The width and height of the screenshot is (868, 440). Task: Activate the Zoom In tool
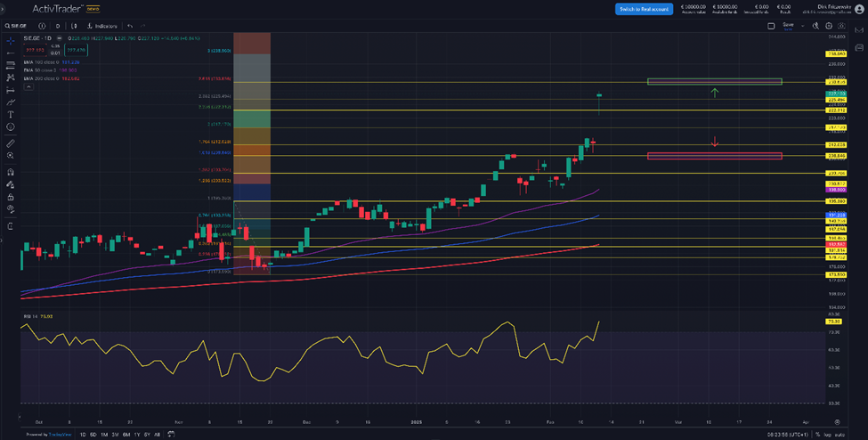(10, 156)
